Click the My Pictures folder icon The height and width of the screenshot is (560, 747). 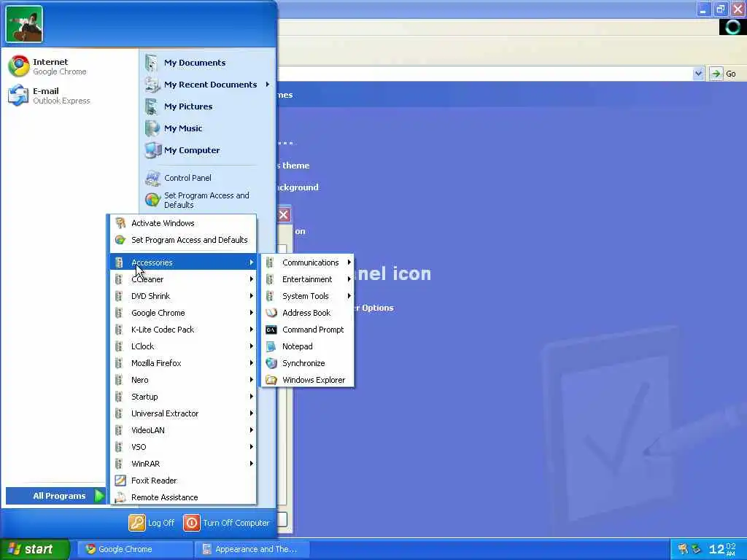[x=152, y=106]
